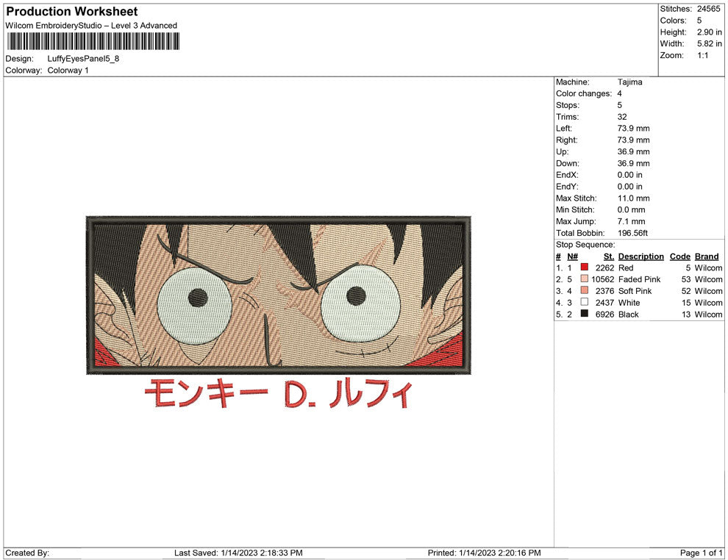This screenshot has width=728, height=560.
Task: Click the St. column header
Action: point(607,256)
